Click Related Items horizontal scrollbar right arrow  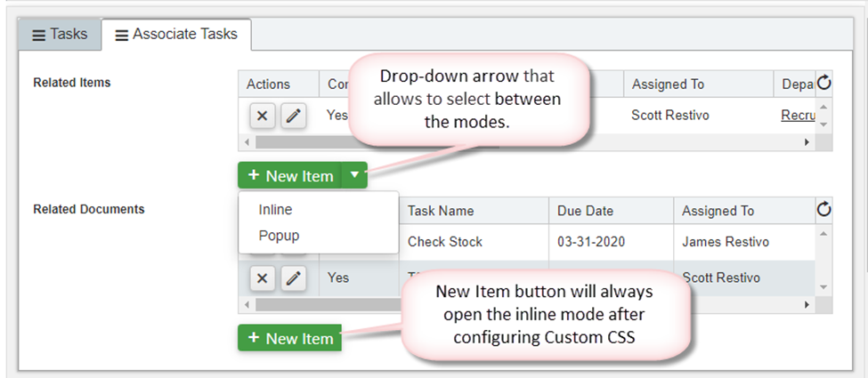807,142
